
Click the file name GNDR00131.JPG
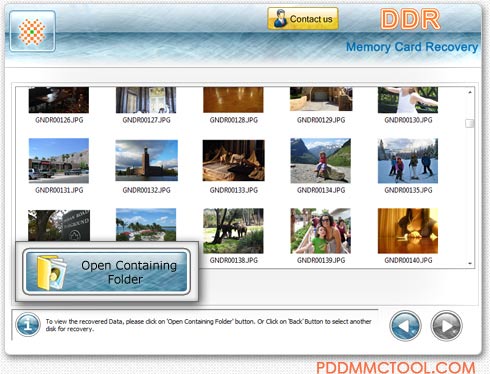[59, 190]
